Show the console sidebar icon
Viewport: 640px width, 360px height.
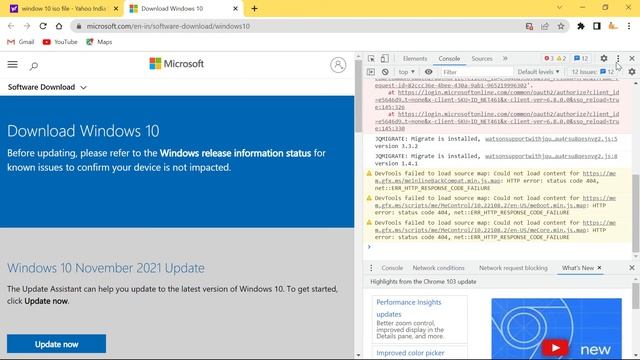pos(371,72)
